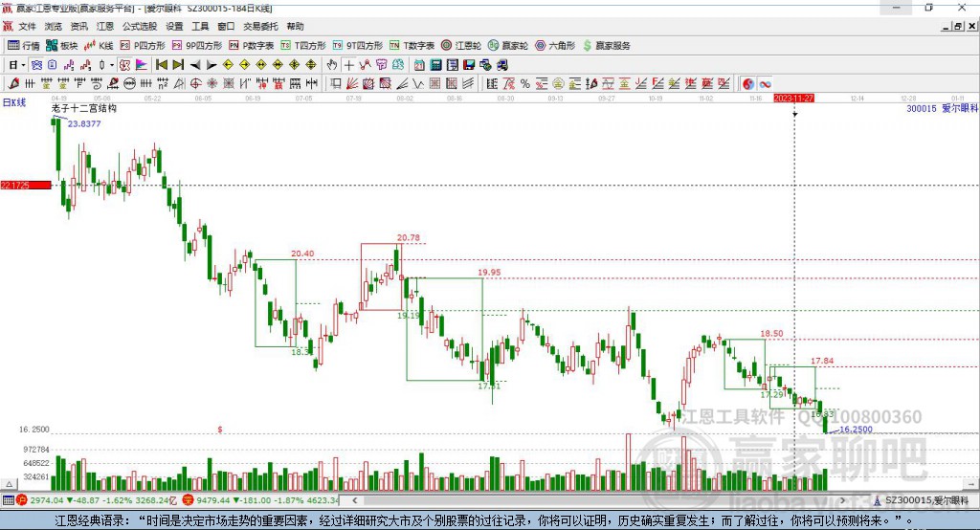This screenshot has height=530, width=980.
Task: Click the first yellow diamond arrow icon
Action: coord(228,65)
